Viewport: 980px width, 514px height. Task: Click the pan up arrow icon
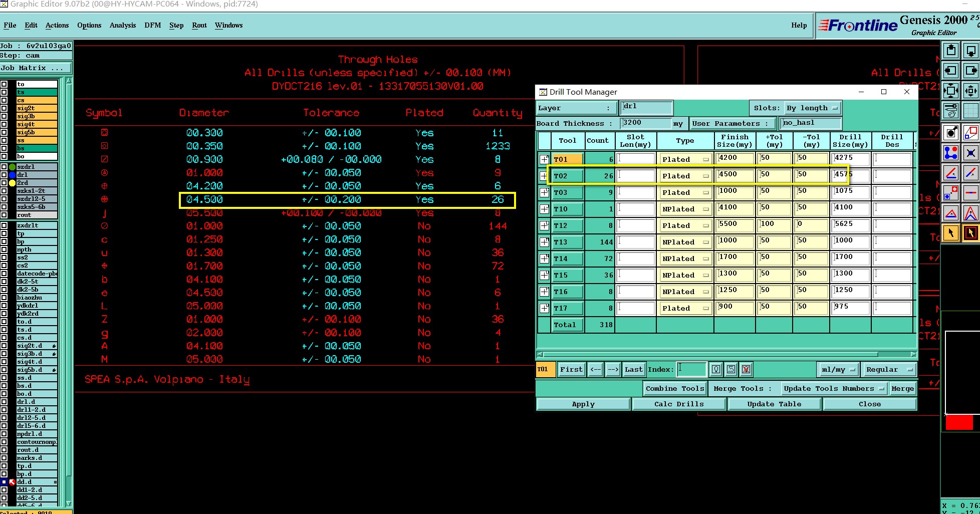pos(951,51)
